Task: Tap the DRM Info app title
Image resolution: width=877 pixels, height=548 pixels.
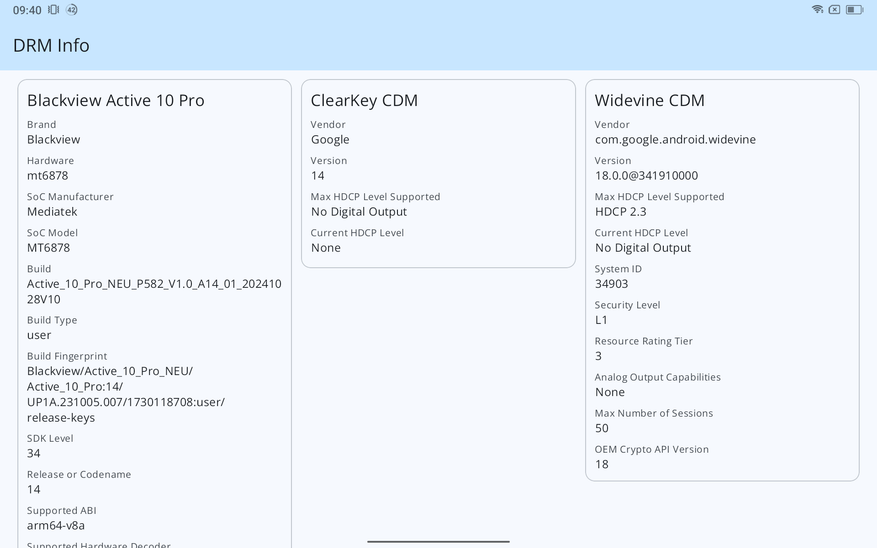Action: pos(51,46)
